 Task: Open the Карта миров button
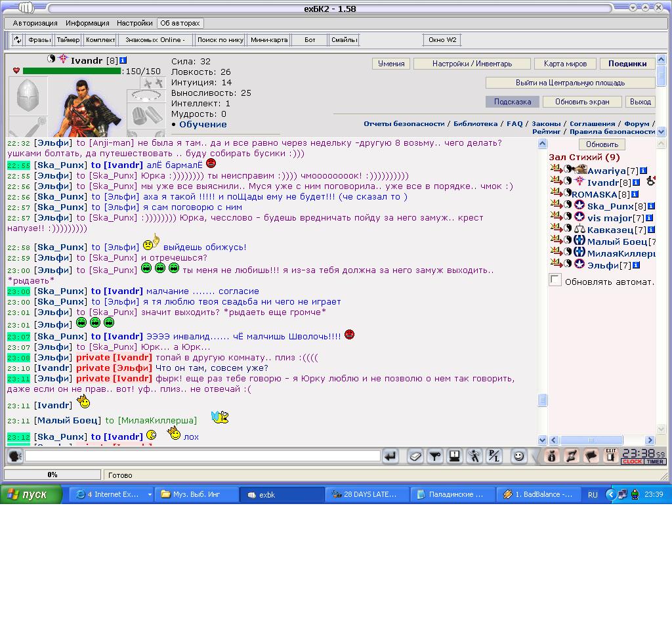(565, 64)
